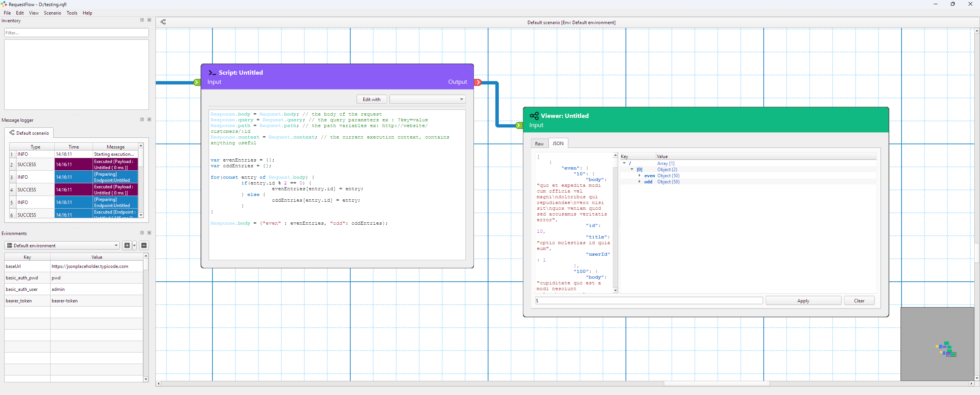Expand the 'odd' object tree node
Viewport: 980px width, 395px height.
point(639,182)
